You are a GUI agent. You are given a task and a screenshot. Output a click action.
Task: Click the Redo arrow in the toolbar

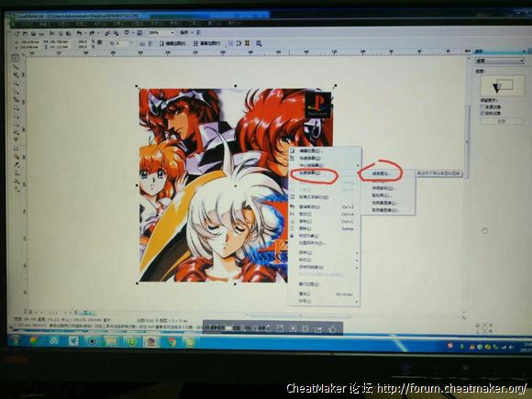pyautogui.click(x=92, y=33)
